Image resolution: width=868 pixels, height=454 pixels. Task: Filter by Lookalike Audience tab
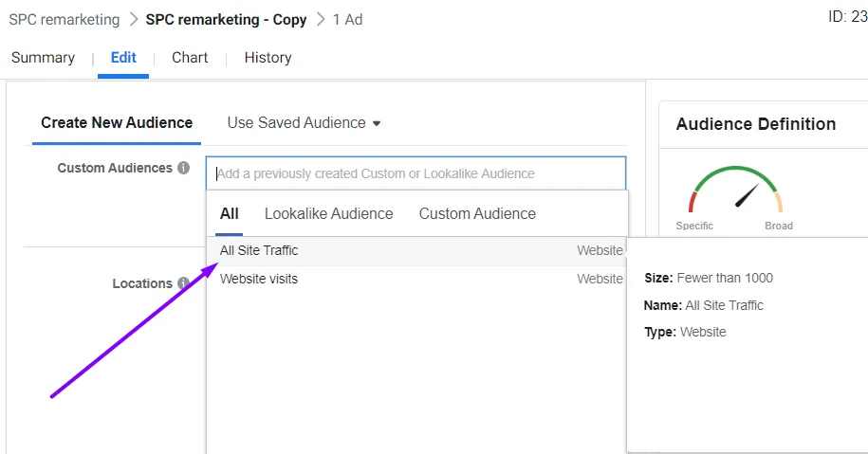coord(329,214)
